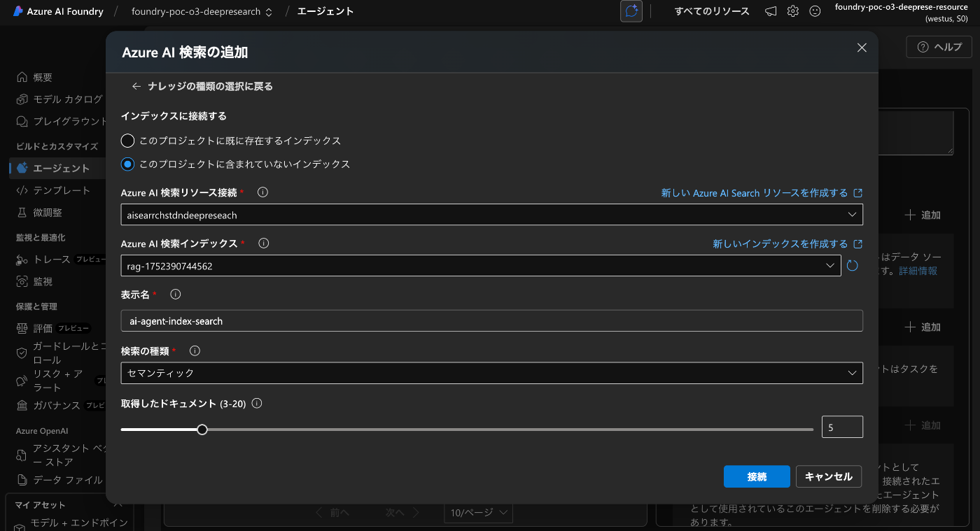Click すべてのリソース in header
The image size is (980, 531).
point(712,11)
